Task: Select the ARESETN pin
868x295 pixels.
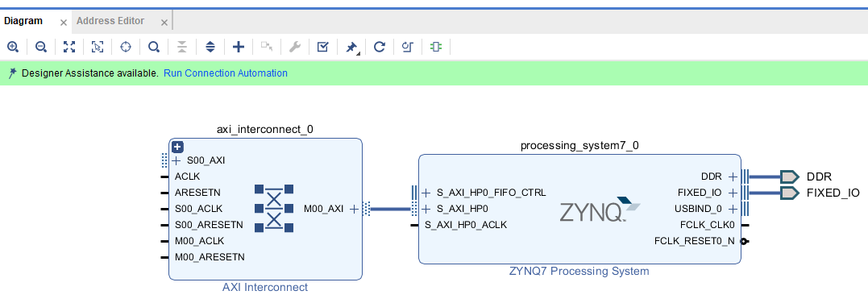Action: tap(197, 193)
